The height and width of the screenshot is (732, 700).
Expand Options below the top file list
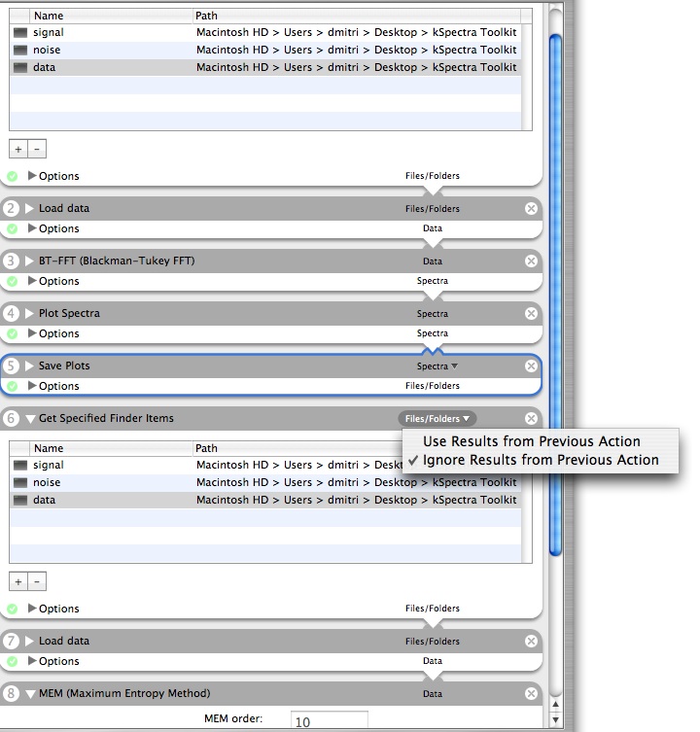click(32, 176)
